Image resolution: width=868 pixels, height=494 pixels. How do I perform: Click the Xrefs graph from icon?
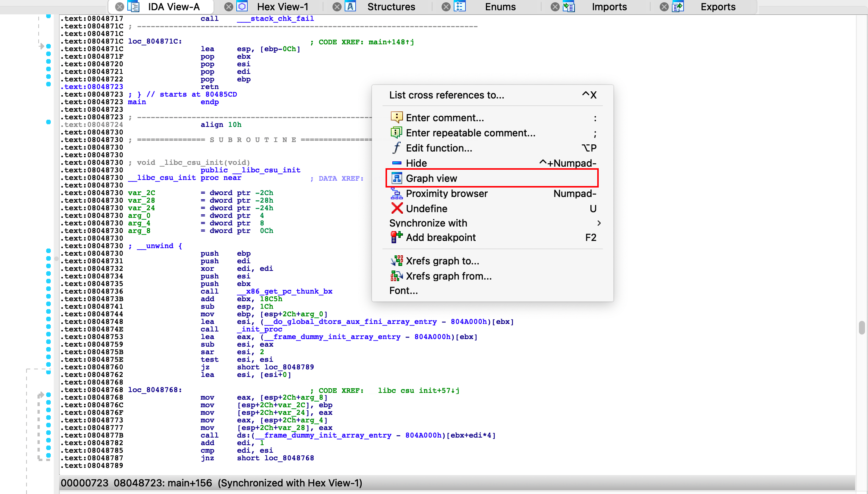point(397,276)
